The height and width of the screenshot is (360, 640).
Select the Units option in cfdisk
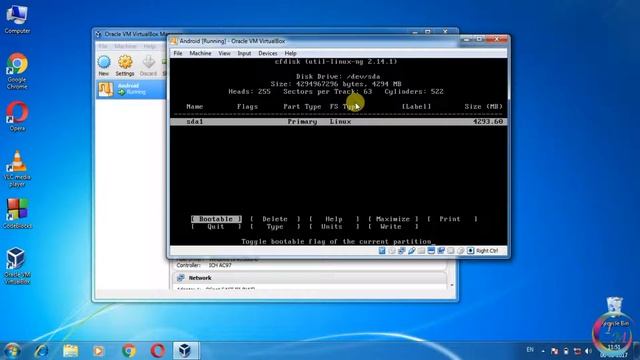334,227
